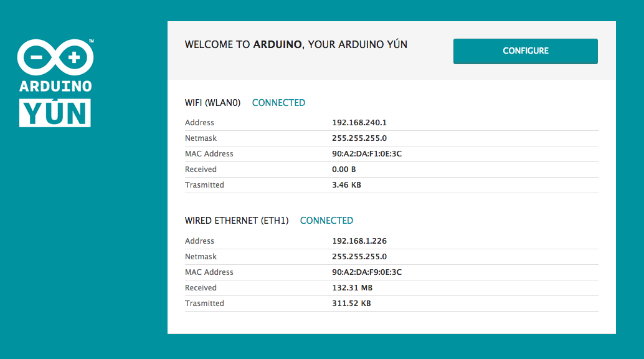Click WIRED ETHERNET (ETH1) heading
This screenshot has height=359, width=644.
(237, 221)
